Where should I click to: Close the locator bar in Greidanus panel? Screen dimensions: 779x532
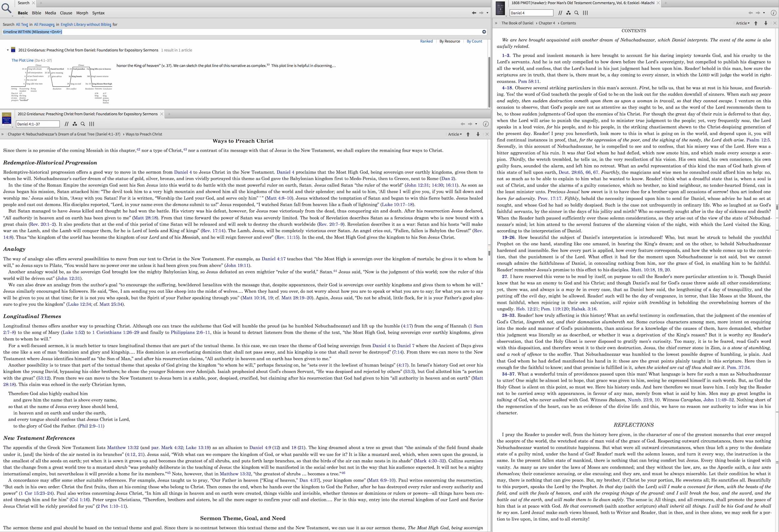[487, 134]
